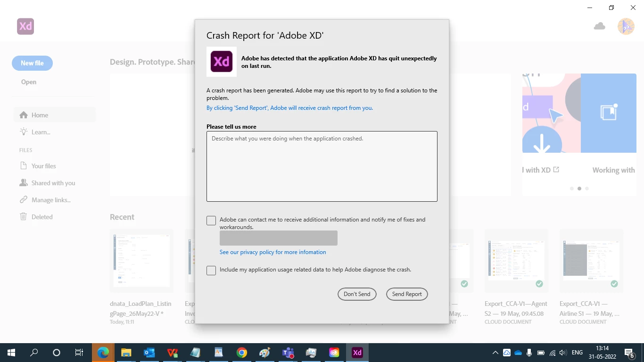644x362 pixels.
Task: Click the ENG language indicator
Action: [x=577, y=353]
